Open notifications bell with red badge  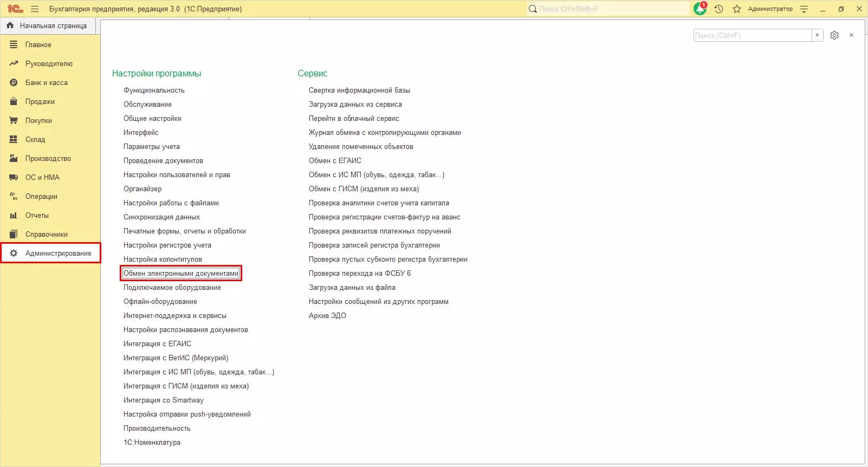point(700,9)
